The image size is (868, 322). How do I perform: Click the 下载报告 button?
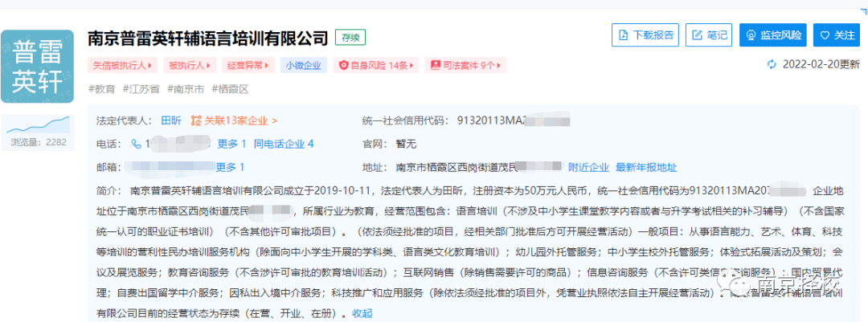645,35
